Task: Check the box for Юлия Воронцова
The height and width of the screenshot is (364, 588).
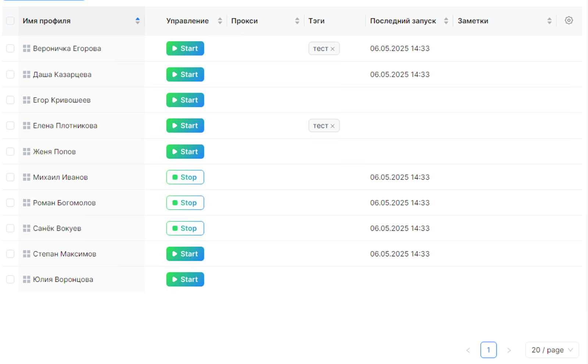Action: click(10, 280)
